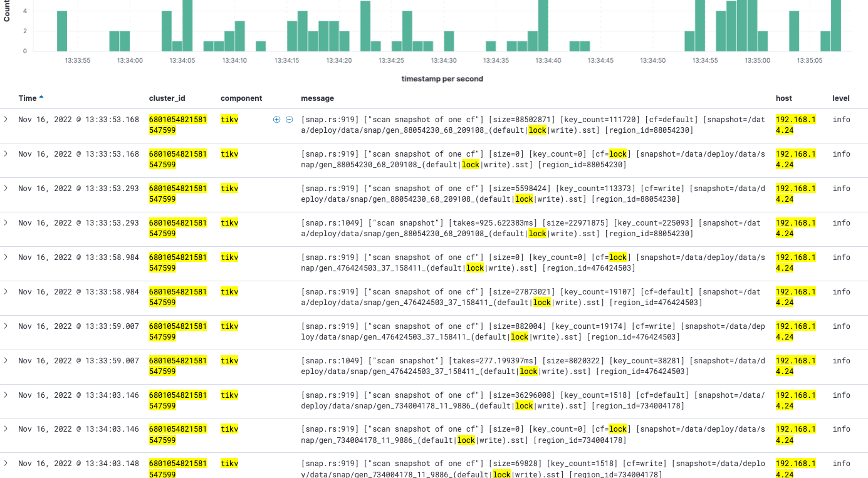Screen dimensions: 868x478
Task: Click the lone histogram bar near 13:35:03
Action: 794,31
